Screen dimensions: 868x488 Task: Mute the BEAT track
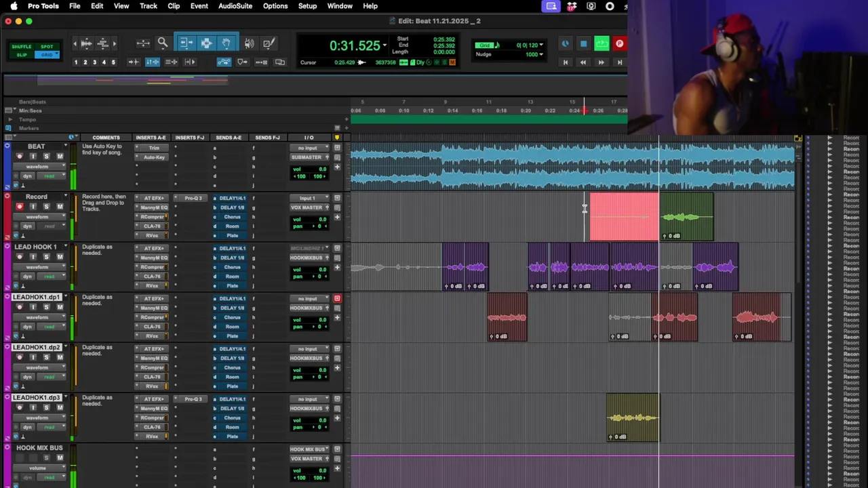pyautogui.click(x=60, y=157)
